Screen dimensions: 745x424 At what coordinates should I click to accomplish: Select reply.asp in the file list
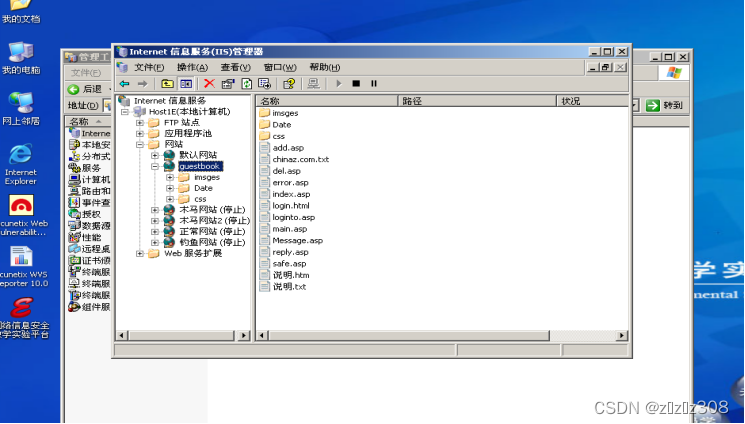click(290, 252)
